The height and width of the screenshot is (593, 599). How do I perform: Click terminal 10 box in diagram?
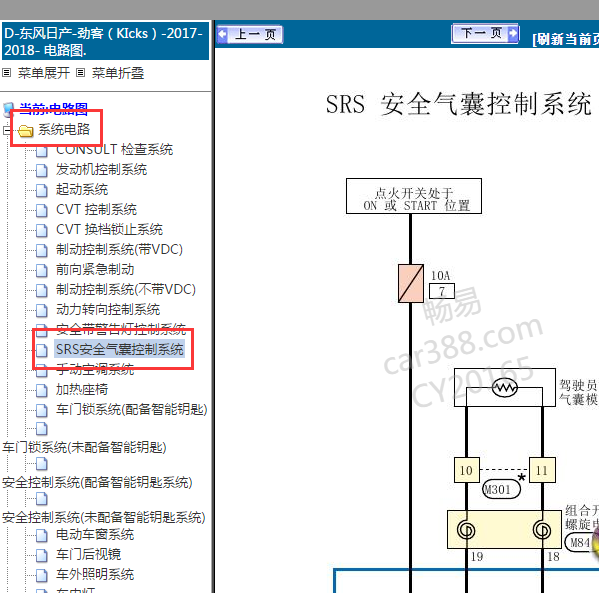point(466,470)
